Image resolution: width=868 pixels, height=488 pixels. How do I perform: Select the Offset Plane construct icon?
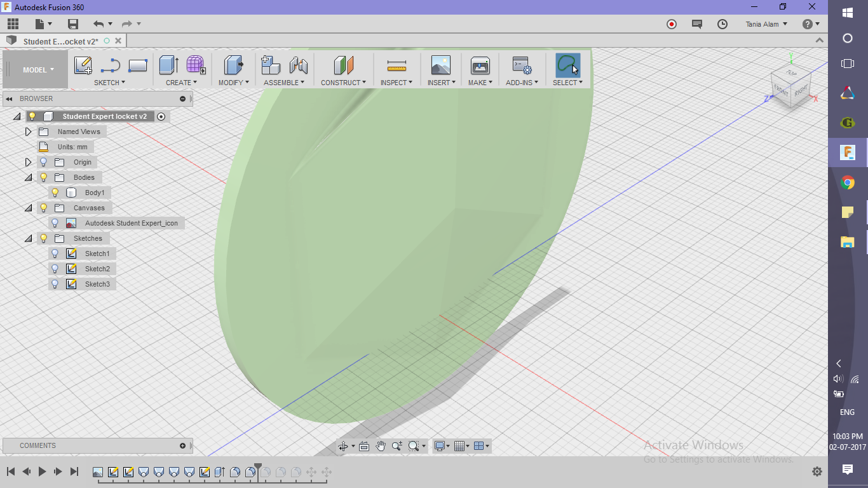[343, 65]
